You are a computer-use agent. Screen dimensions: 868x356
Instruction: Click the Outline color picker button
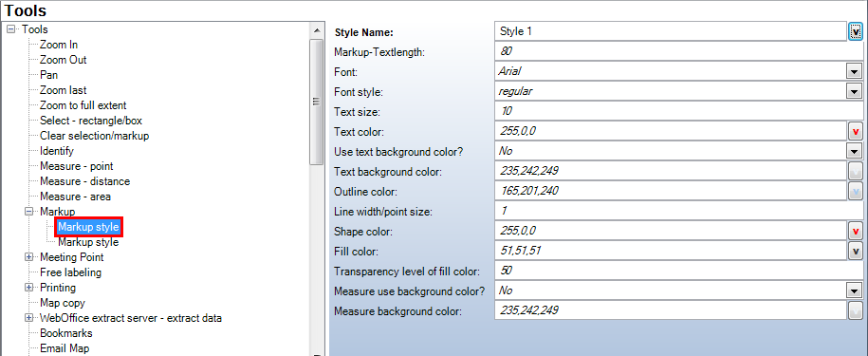point(856,191)
